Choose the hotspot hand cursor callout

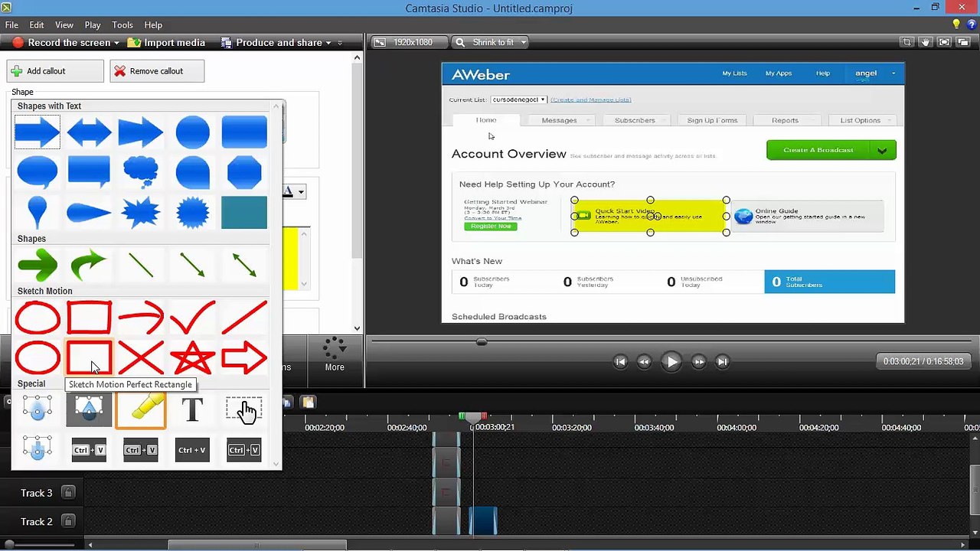[244, 410]
